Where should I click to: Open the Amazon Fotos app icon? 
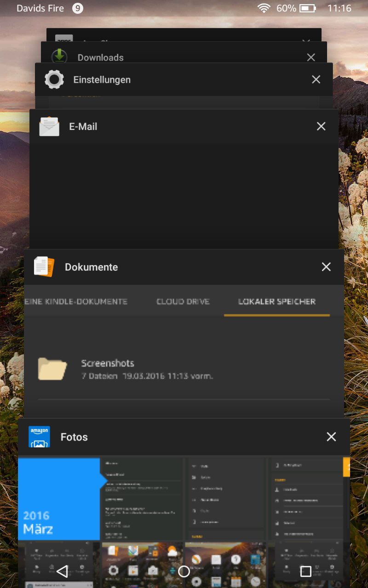[x=39, y=437]
